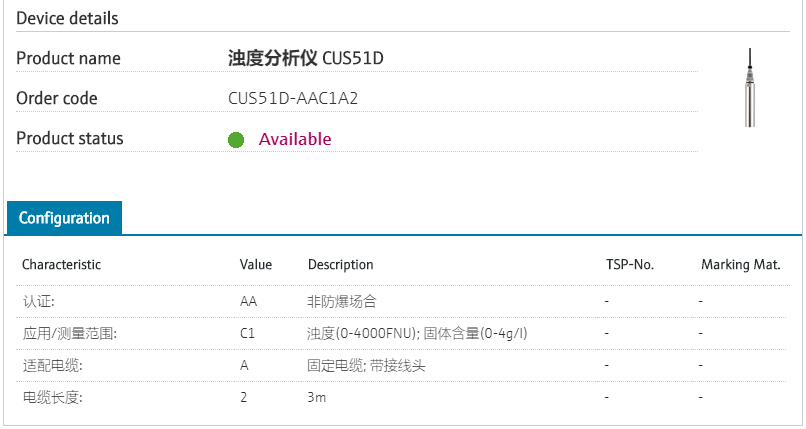Image resolution: width=806 pixels, height=429 pixels.
Task: Click the Description column header
Action: click(x=340, y=265)
